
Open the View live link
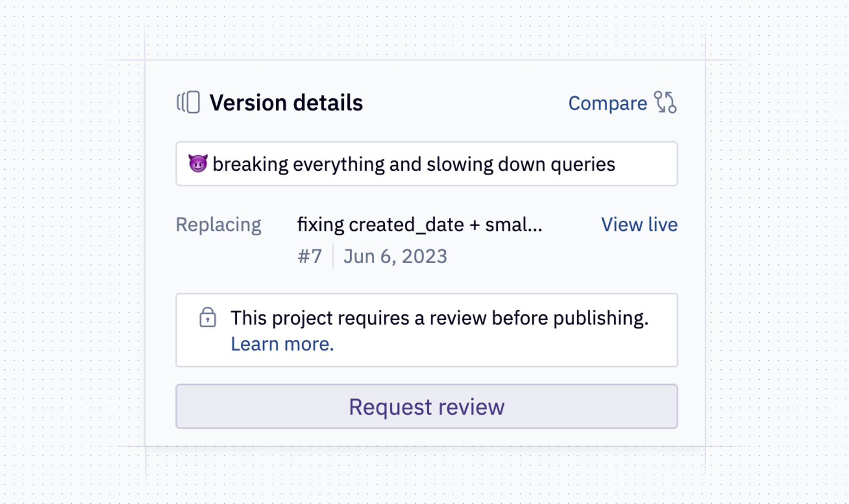[x=639, y=224]
